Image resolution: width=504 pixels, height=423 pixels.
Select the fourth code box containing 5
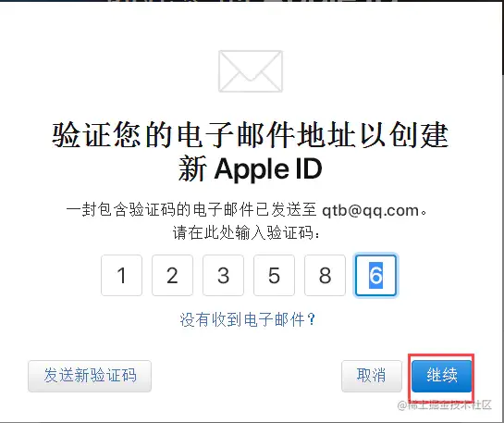click(x=274, y=275)
